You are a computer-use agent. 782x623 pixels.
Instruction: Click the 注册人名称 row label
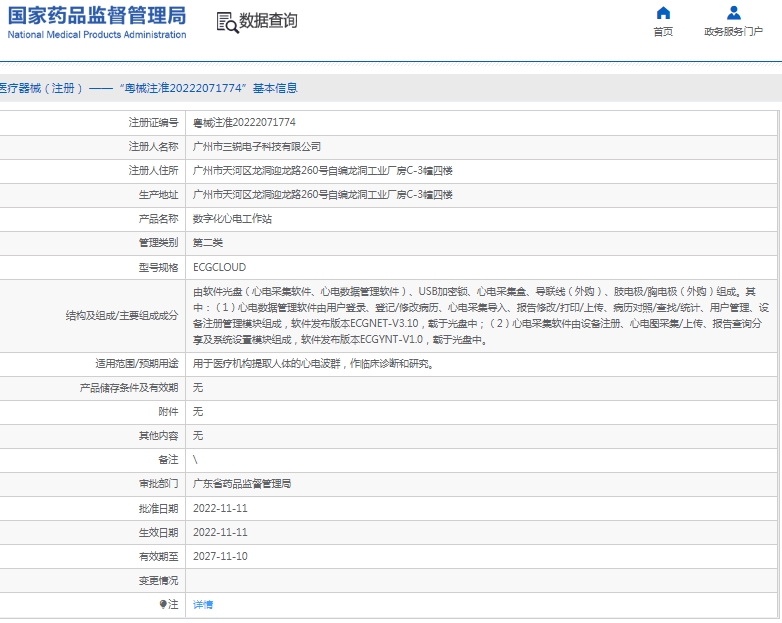153,147
